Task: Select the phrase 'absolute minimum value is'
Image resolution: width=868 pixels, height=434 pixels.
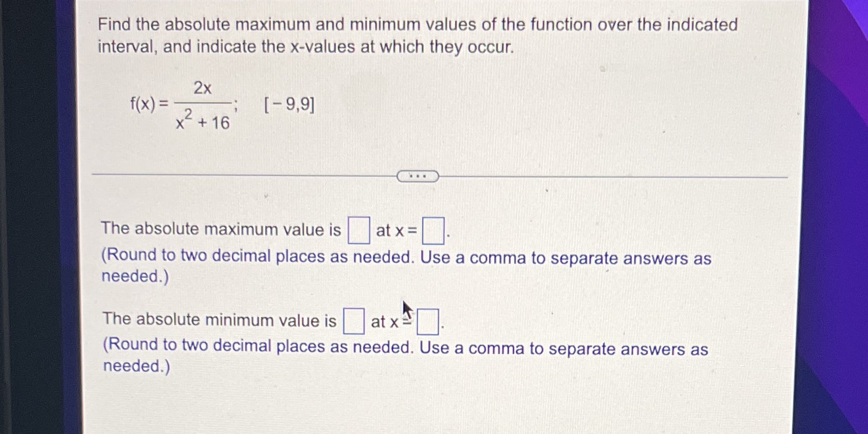Action: 233,319
